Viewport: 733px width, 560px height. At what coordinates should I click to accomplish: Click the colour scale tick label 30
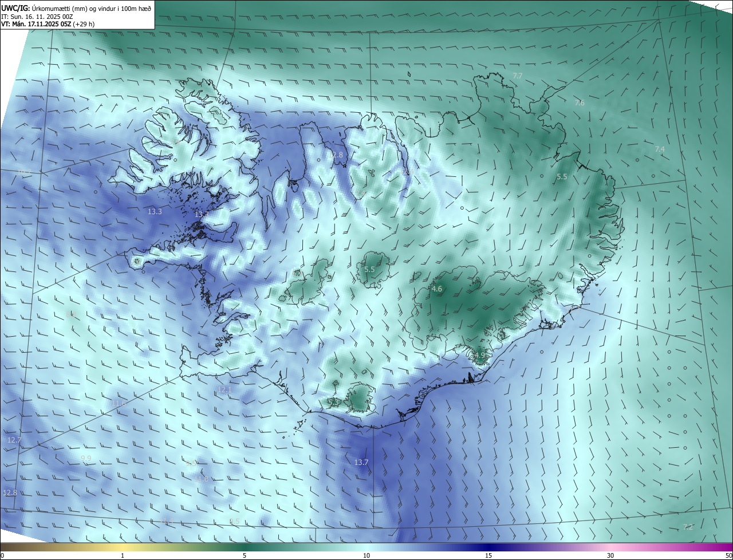click(x=610, y=555)
